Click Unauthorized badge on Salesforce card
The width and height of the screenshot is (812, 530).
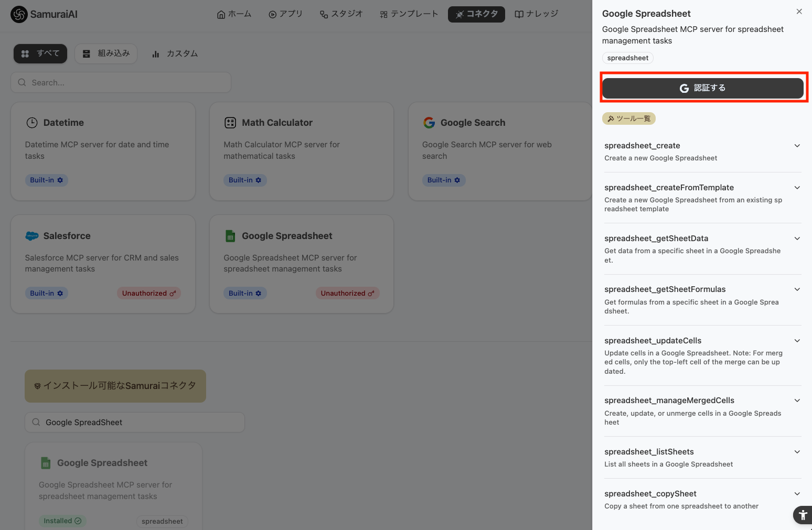[149, 294]
